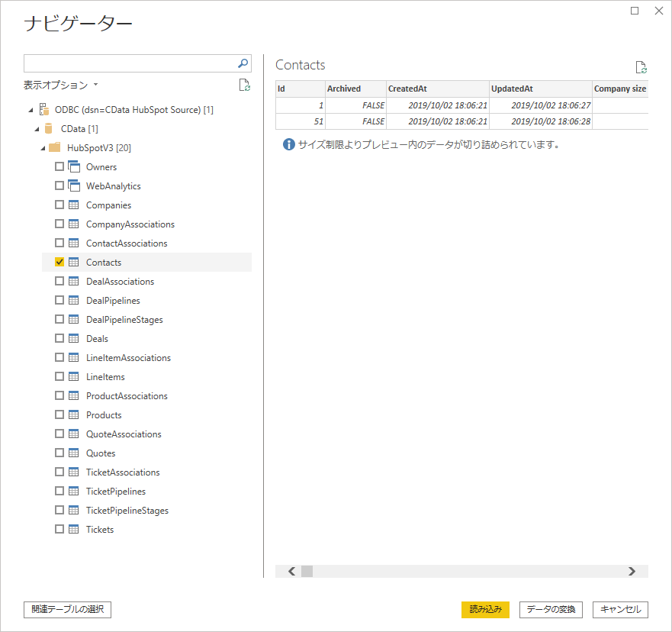Click the LineItemAssociations table icon
The width and height of the screenshot is (672, 632).
(x=74, y=357)
